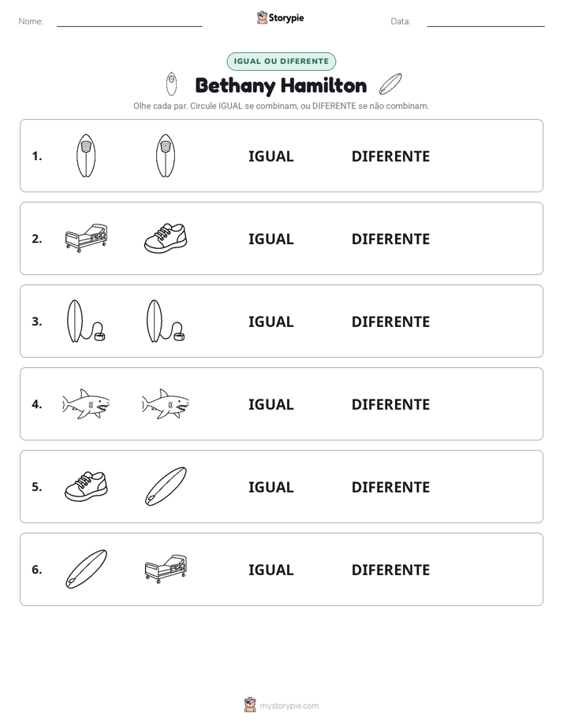563x728 pixels.
Task: Click the left shark picture in row 4
Action: coord(86,404)
